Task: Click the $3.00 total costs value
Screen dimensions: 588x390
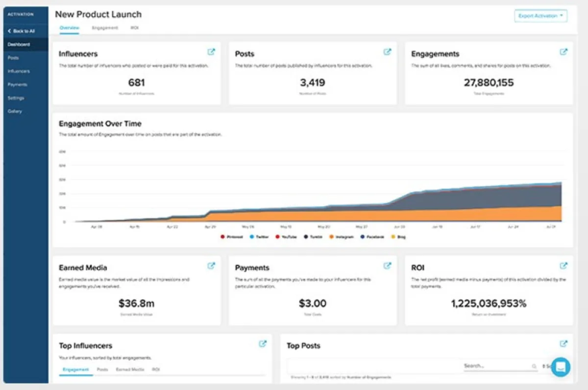Action: 313,304
